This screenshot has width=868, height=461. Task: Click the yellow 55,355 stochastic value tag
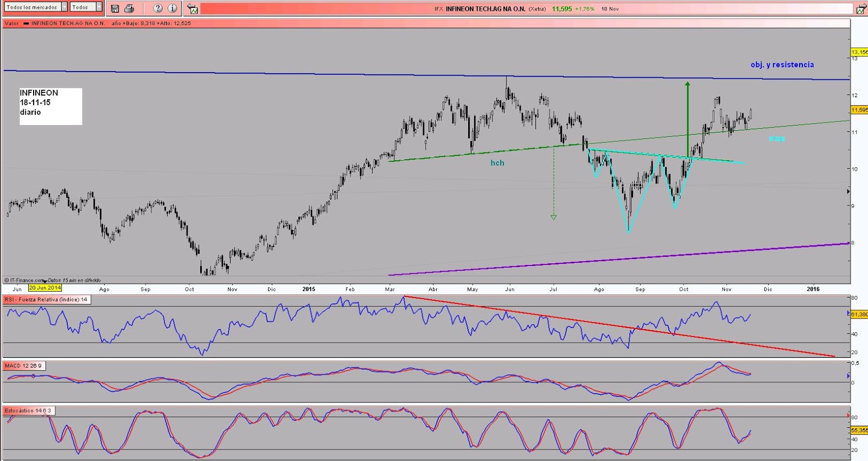[859, 430]
